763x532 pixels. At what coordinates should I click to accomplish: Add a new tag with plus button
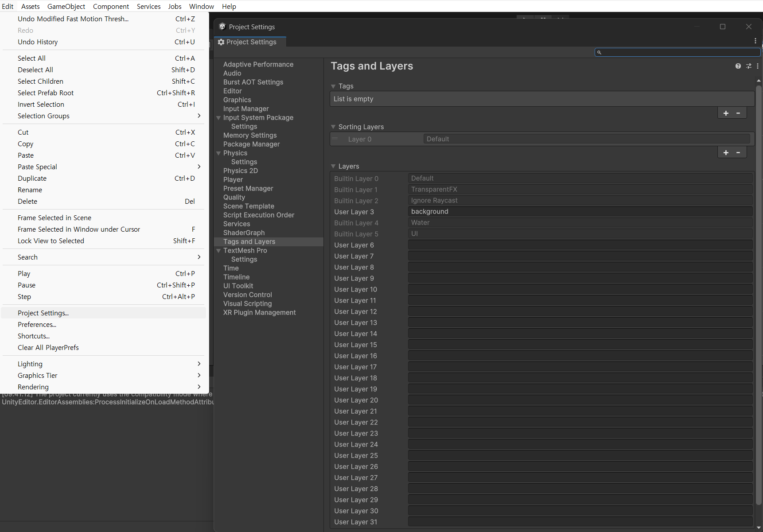726,113
